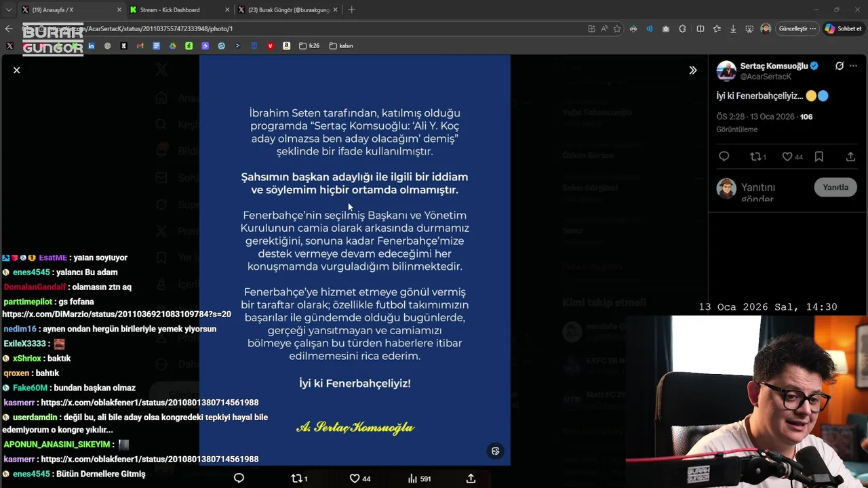This screenshot has height=488, width=868.
Task: Open the kalsın bookmarks folder
Action: (x=341, y=46)
